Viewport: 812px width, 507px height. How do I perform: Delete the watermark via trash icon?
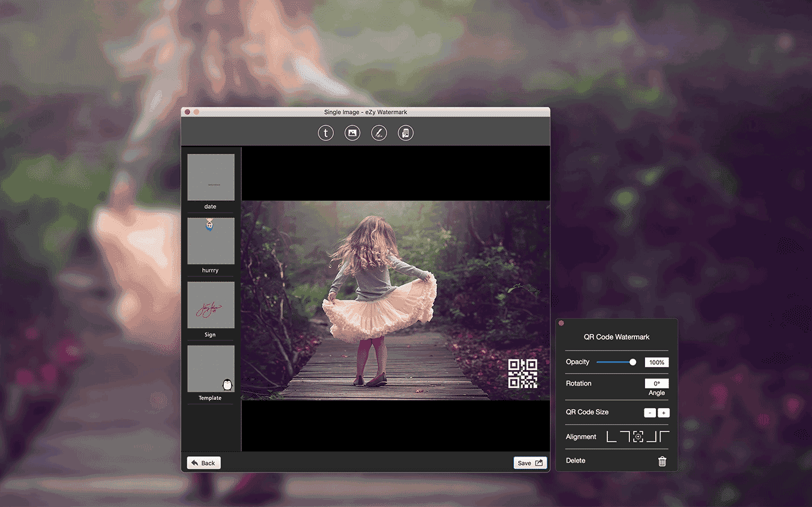click(x=662, y=461)
